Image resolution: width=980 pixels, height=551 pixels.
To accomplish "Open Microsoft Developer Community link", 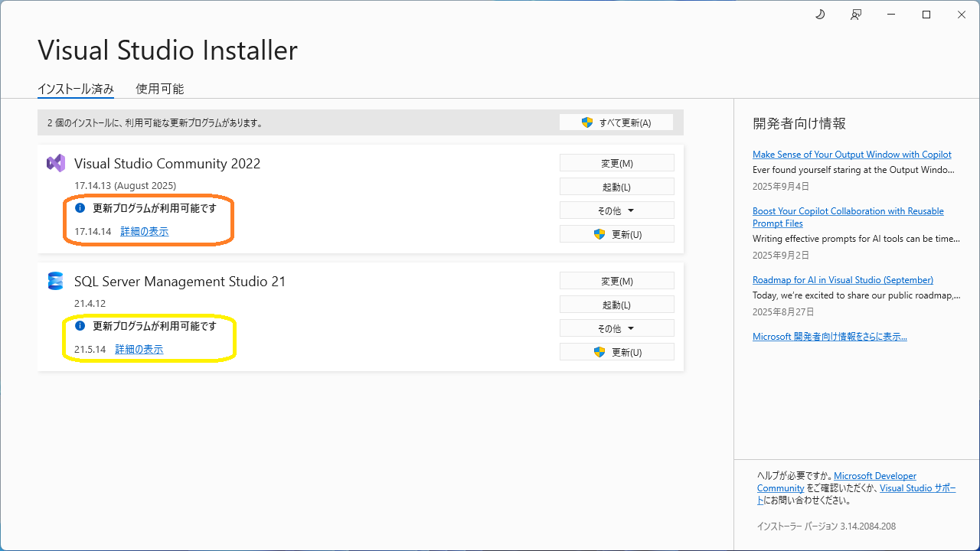I will point(875,476).
